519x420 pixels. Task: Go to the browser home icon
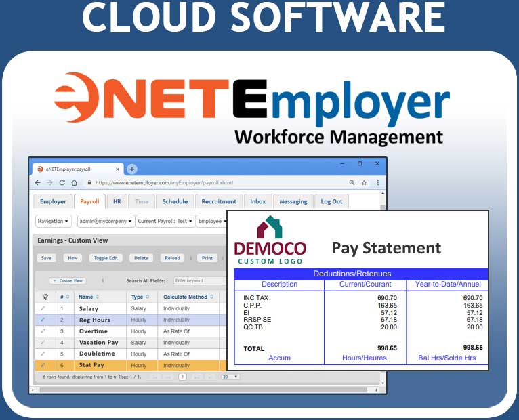(74, 183)
